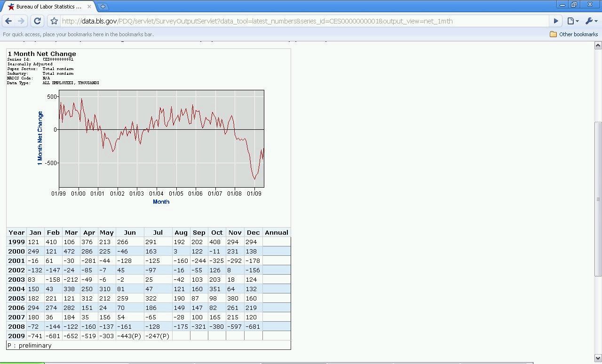Image resolution: width=602 pixels, height=364 pixels.
Task: Click the Jan column header
Action: point(35,232)
